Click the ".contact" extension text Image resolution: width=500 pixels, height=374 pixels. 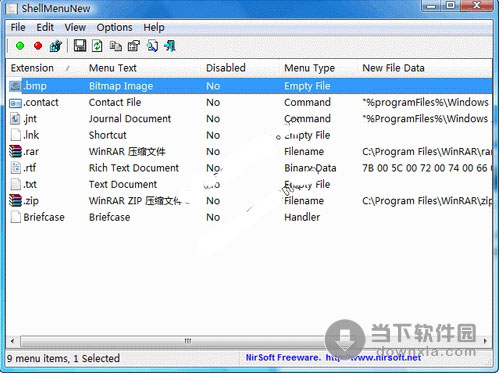pyautogui.click(x=41, y=102)
